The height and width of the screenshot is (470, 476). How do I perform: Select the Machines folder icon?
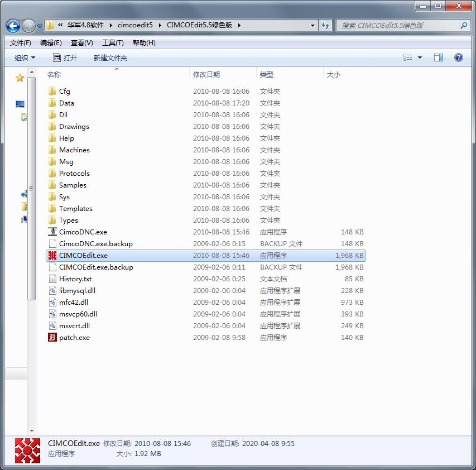52,150
